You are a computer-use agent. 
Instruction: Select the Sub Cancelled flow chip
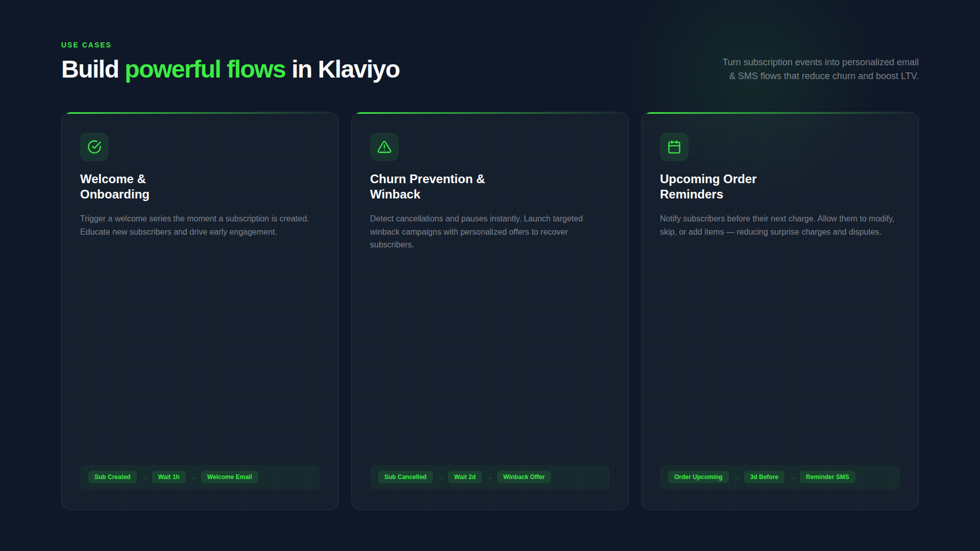405,477
